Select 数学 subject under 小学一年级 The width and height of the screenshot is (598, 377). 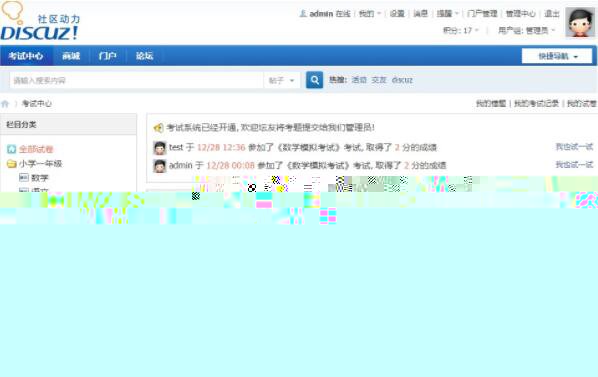click(x=40, y=178)
